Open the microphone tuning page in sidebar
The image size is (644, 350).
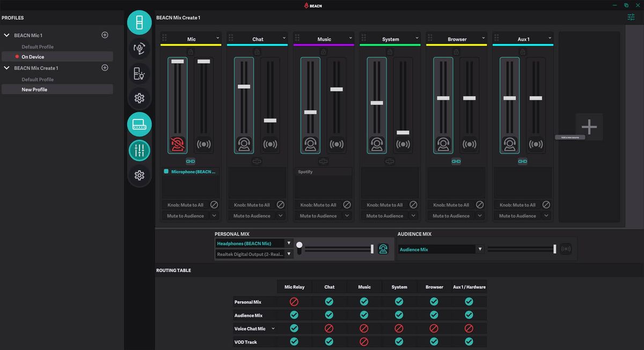(x=139, y=49)
